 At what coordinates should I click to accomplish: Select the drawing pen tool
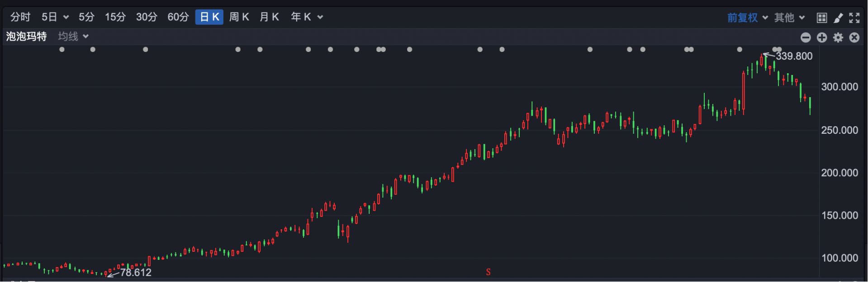838,18
